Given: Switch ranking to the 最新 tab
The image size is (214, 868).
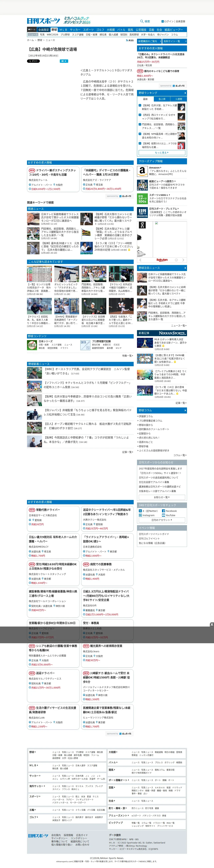Looking at the screenshot, I should click(x=145, y=99).
